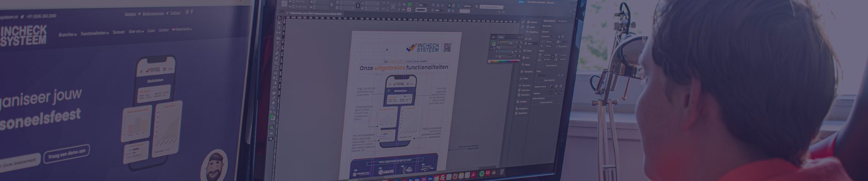Expand the Functionaliteiten website menu
Screen dimensions: 868x181
(95, 33)
